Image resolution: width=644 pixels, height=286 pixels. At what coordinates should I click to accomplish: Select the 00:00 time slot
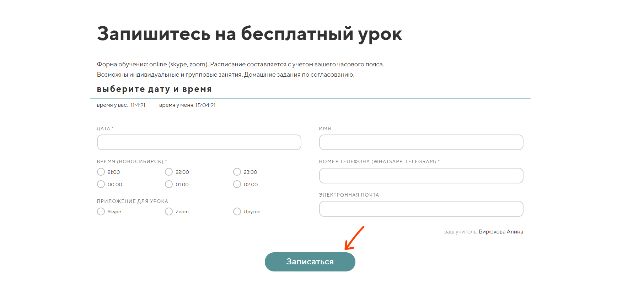101,184
